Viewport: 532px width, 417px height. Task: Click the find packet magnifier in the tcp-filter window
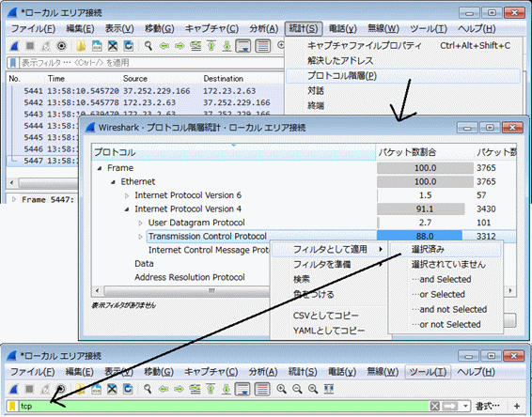(148, 389)
